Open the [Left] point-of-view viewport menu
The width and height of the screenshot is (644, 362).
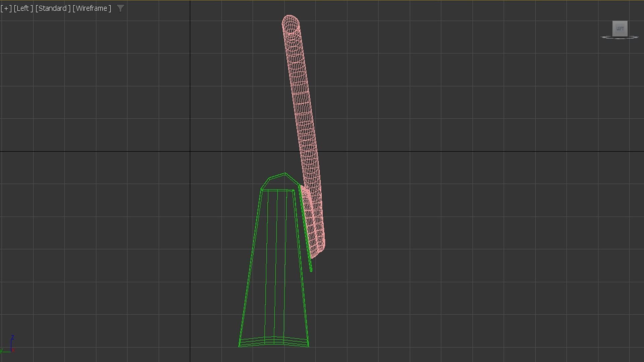[x=23, y=8]
